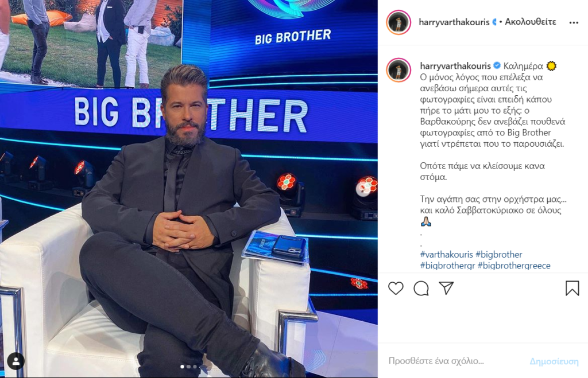The height and width of the screenshot is (378, 588).
Task: Open the #bigbrother hashtag
Action: click(x=499, y=254)
